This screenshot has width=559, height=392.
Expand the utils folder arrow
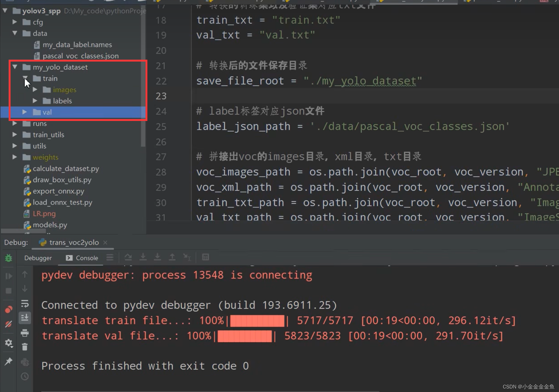(15, 146)
